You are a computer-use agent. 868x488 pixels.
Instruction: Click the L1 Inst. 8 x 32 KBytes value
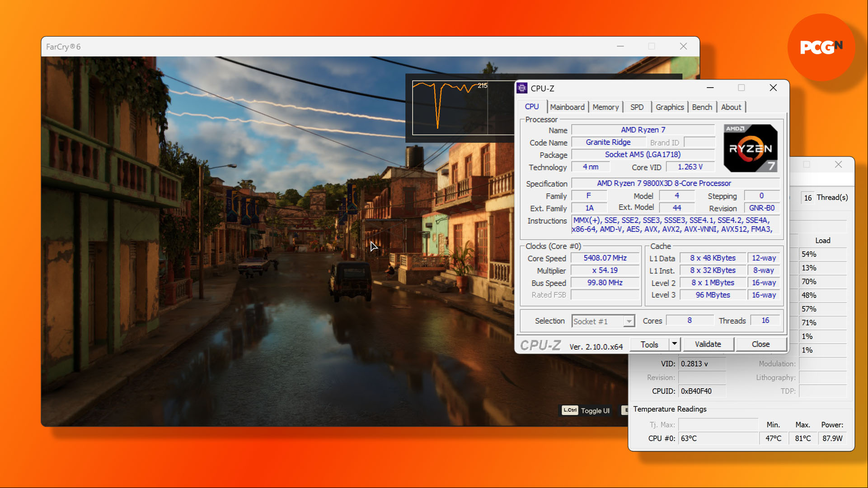coord(713,270)
